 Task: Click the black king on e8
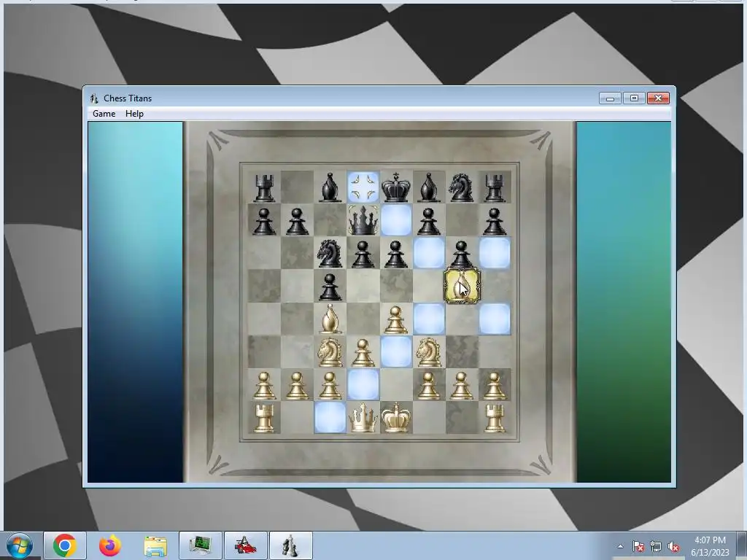pyautogui.click(x=396, y=187)
